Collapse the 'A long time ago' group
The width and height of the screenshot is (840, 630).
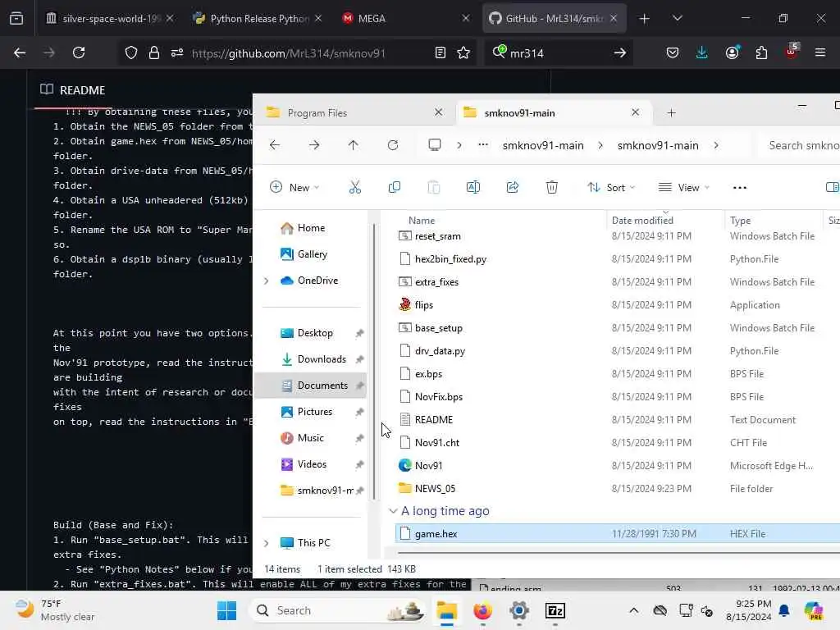pyautogui.click(x=393, y=511)
